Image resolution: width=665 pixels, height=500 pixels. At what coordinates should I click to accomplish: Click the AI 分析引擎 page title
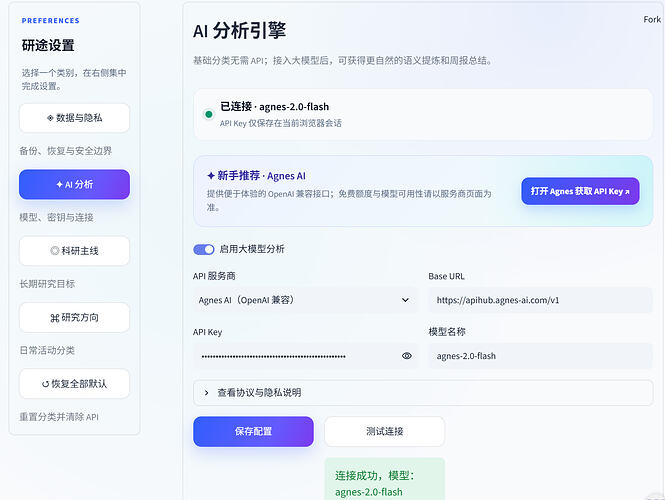239,31
